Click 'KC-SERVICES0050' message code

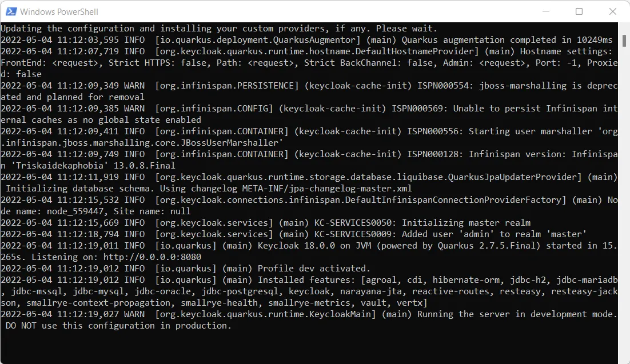tap(352, 223)
